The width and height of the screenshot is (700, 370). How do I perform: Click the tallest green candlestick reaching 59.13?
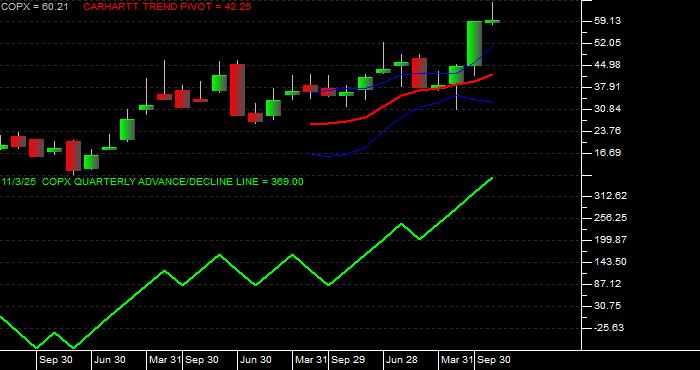[x=474, y=43]
